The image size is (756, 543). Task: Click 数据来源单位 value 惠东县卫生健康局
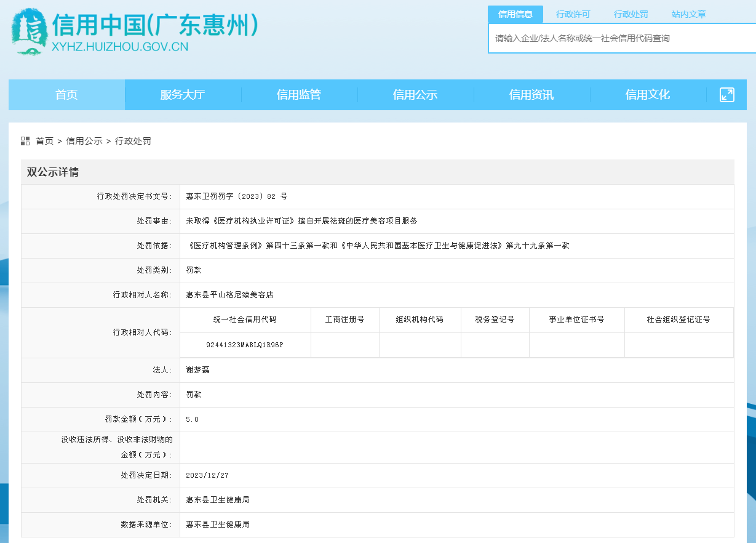(218, 525)
